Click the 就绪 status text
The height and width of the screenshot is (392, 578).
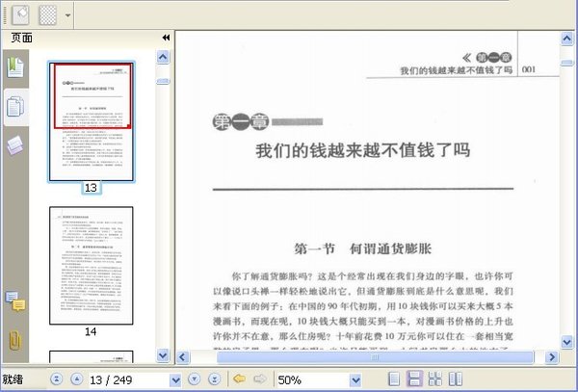pos(13,379)
